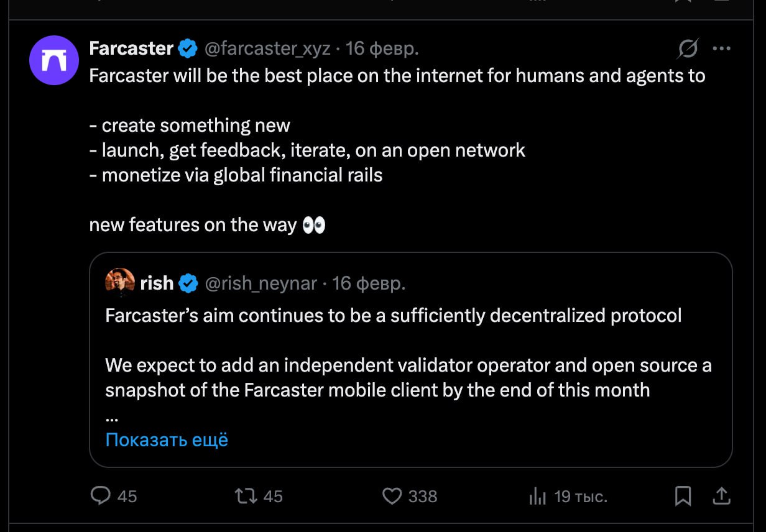This screenshot has width=766, height=532.
Task: Click rish's small profile picture
Action: point(120,283)
